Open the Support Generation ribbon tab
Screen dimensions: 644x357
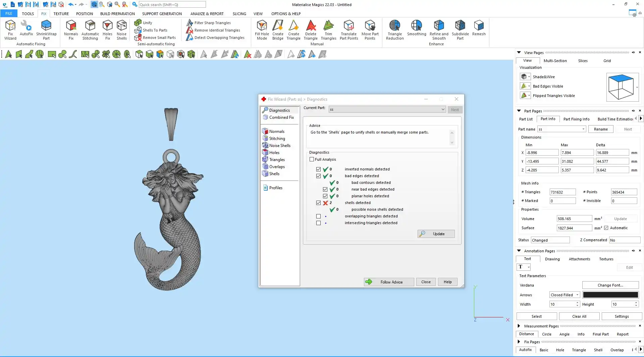coord(162,14)
